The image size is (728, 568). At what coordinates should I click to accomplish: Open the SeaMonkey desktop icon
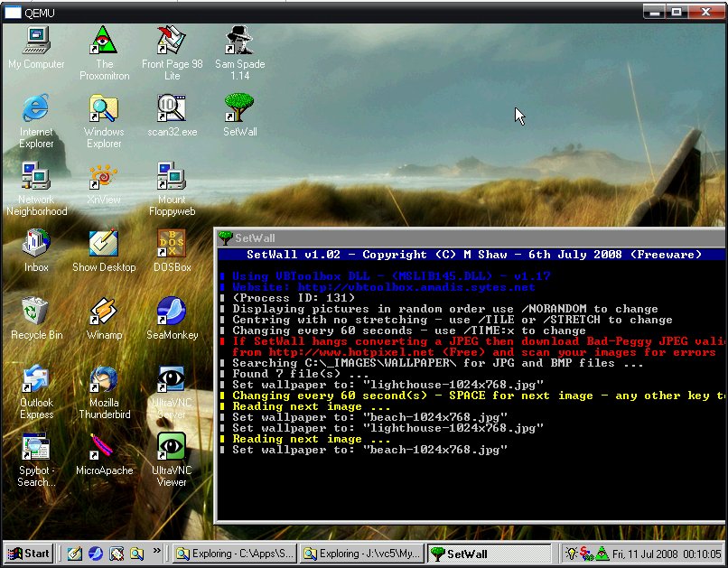point(172,319)
